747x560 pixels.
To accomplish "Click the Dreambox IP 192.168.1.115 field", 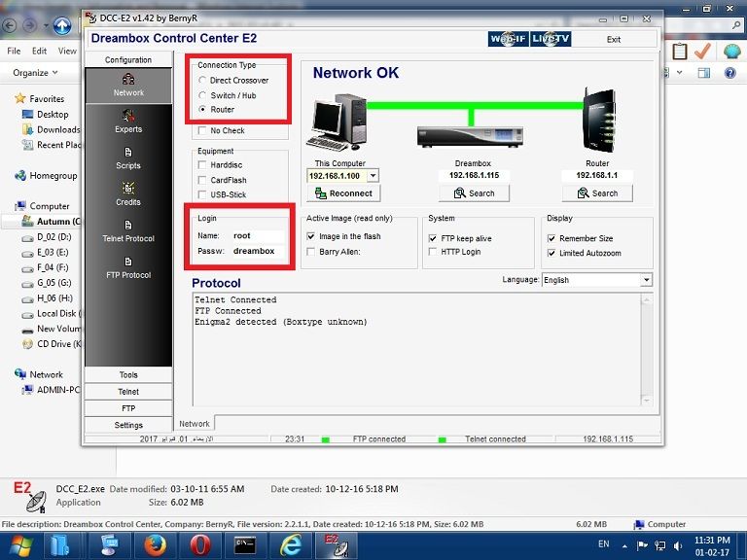I will [x=474, y=175].
